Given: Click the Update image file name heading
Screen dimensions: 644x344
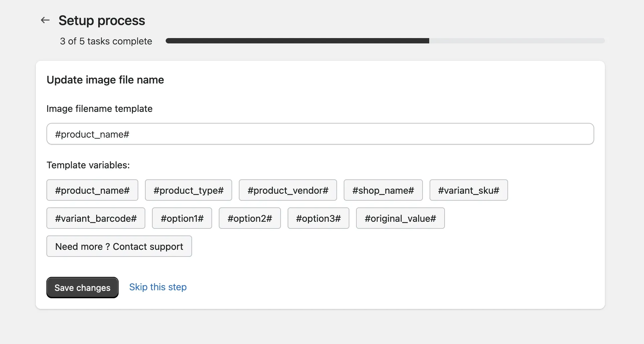Looking at the screenshot, I should click(105, 80).
